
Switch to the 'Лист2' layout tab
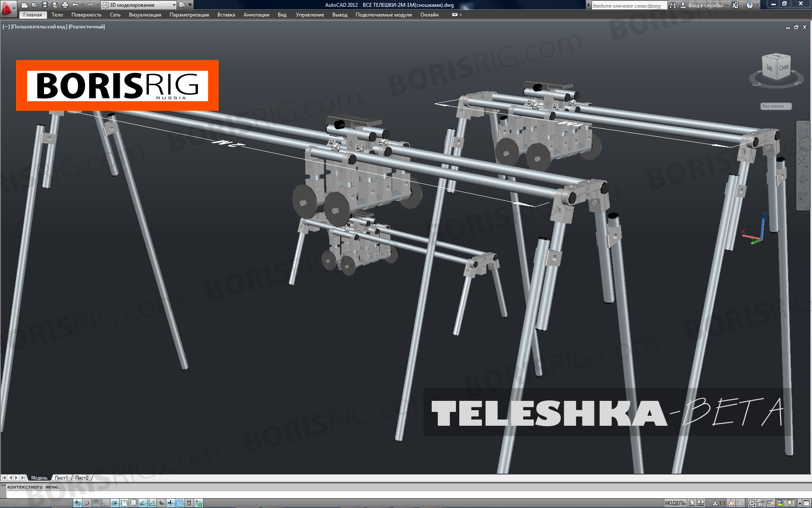[82, 478]
